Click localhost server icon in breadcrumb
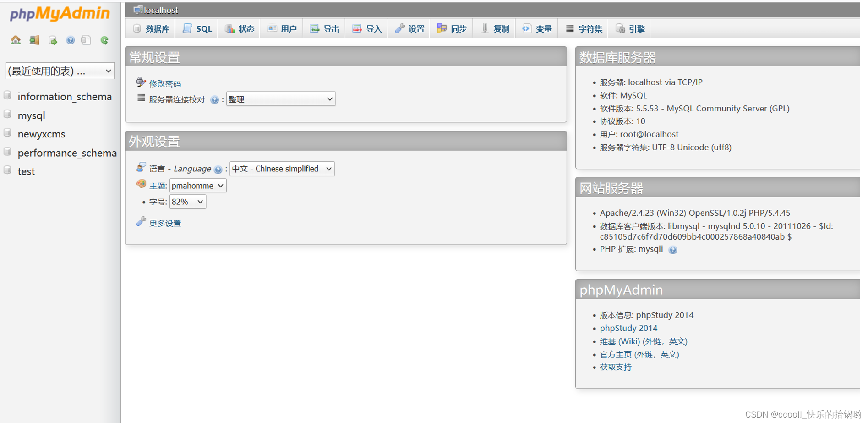Viewport: 868px width, 423px height. 137,10
